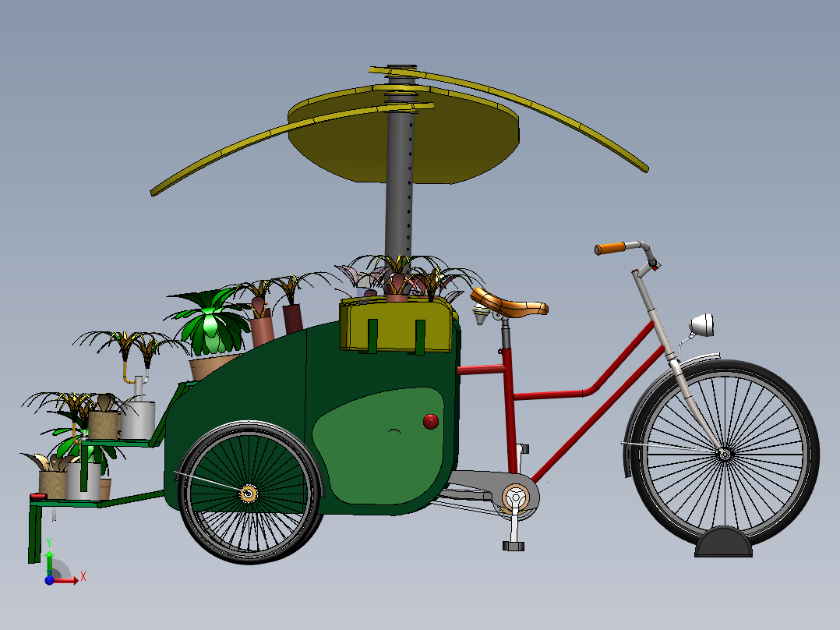
Task: Select the bicycle pedal at the crank bottom
Action: click(514, 546)
